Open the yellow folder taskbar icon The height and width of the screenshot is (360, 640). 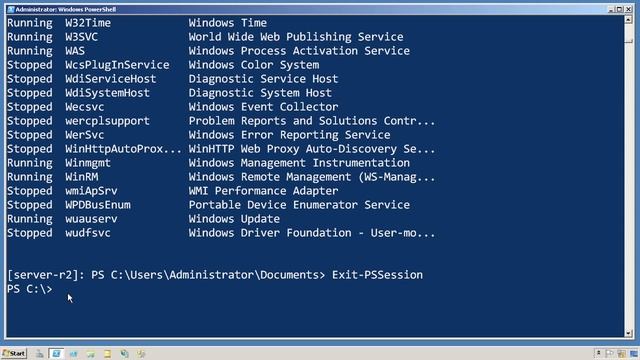pos(107,354)
